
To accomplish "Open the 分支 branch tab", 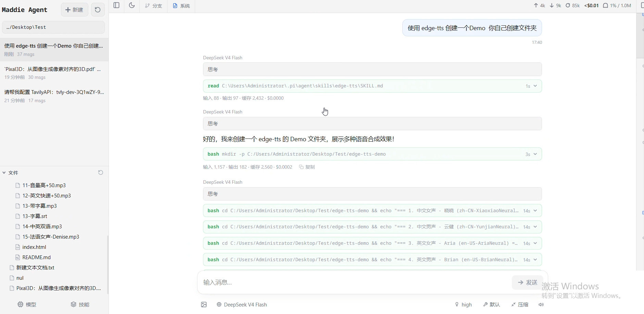I will tap(153, 6).
